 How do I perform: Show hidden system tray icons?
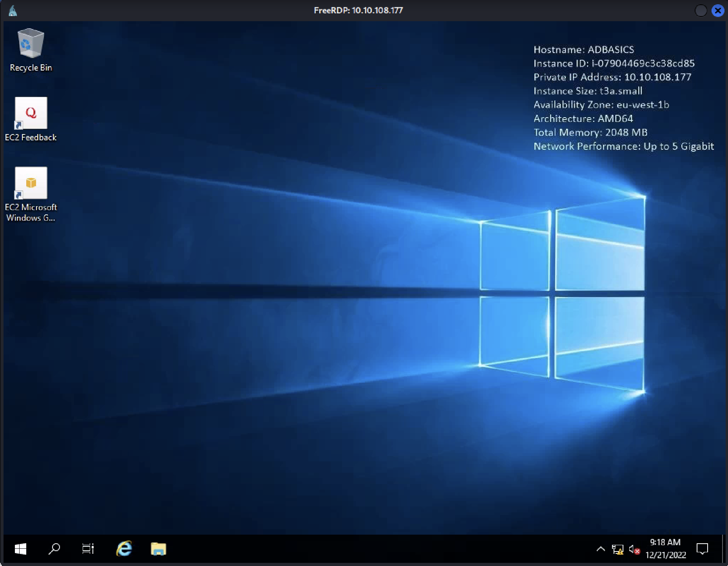click(601, 549)
